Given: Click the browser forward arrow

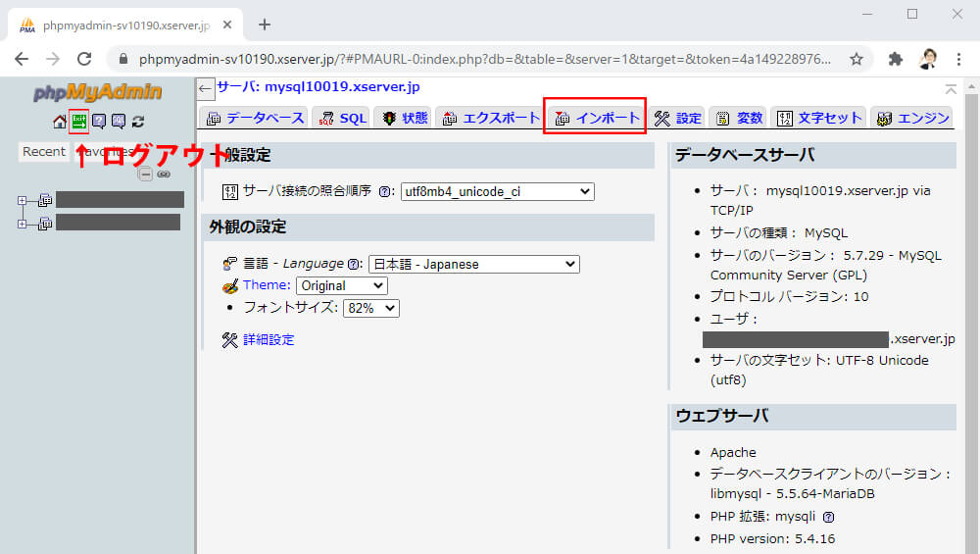Looking at the screenshot, I should click(x=53, y=59).
